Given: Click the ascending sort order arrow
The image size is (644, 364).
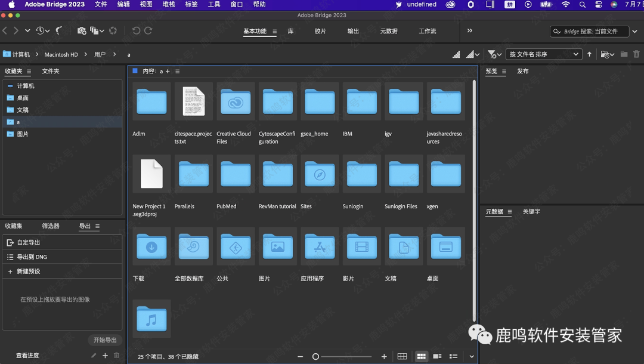Looking at the screenshot, I should pyautogui.click(x=590, y=54).
